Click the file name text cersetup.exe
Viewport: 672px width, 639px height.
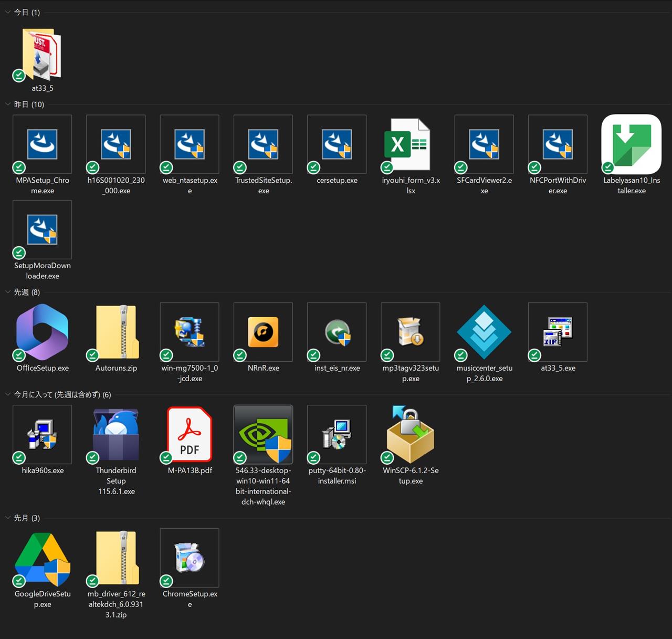coord(337,180)
